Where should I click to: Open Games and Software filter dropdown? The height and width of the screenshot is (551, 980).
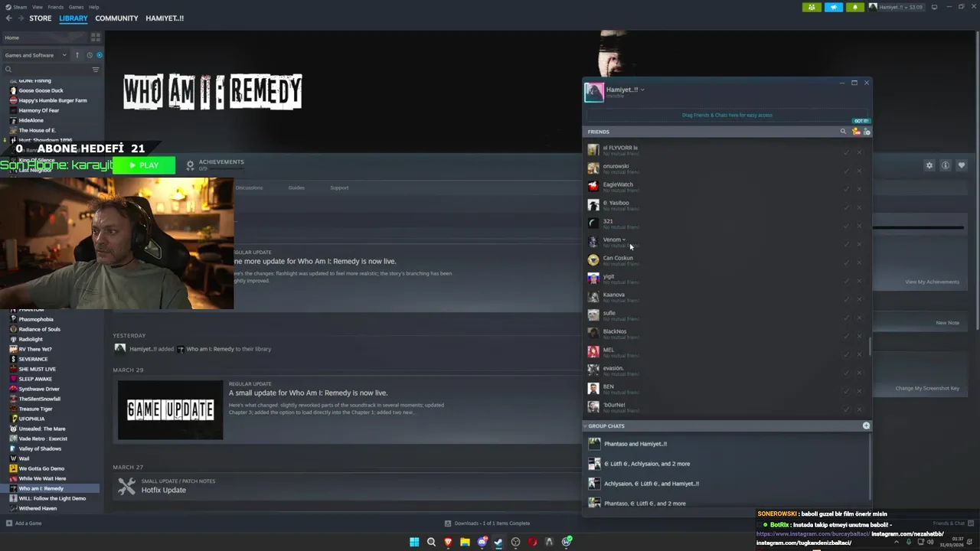click(35, 55)
